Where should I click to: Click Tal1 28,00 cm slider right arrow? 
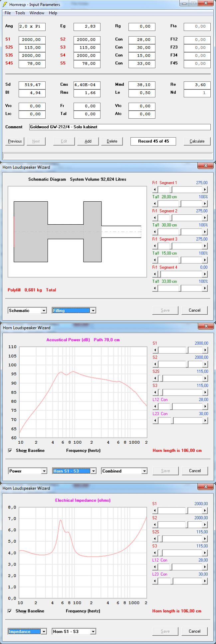(205, 204)
